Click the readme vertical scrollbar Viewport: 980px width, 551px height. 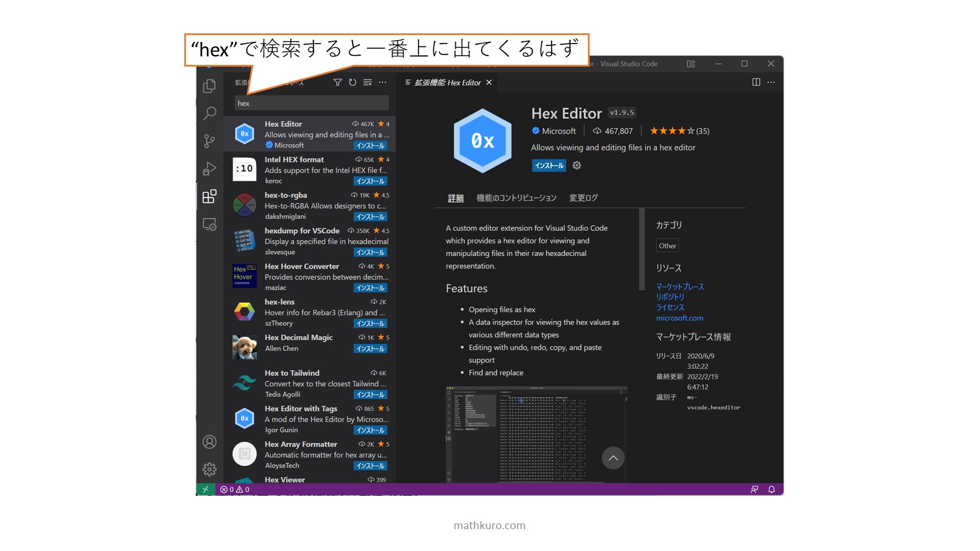point(641,249)
